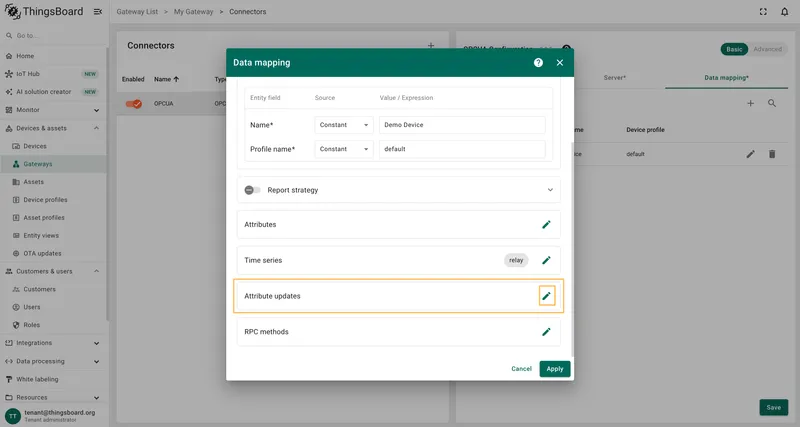Switch to Data mapping tab
The height and width of the screenshot is (427, 800).
pos(727,78)
